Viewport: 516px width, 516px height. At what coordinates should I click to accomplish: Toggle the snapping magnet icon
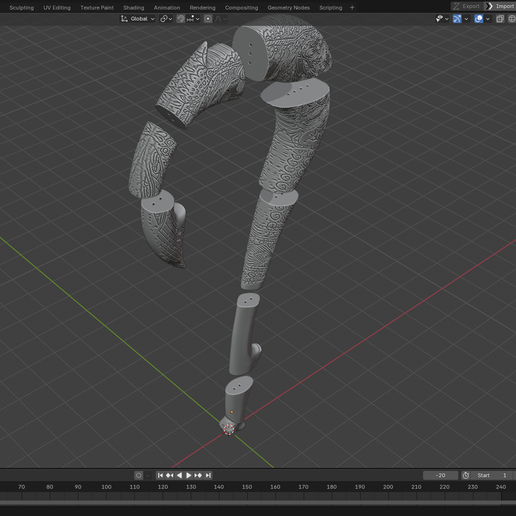[x=181, y=19]
